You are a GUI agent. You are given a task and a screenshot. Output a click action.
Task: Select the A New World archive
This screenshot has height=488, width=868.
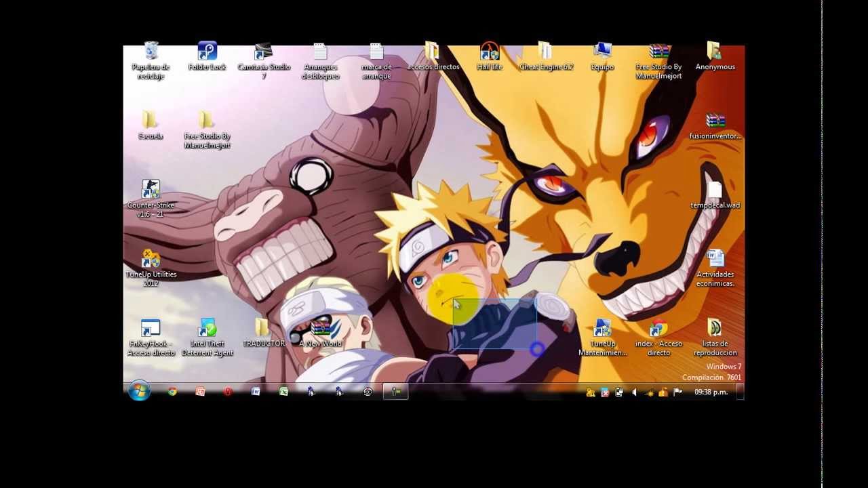[x=321, y=333]
